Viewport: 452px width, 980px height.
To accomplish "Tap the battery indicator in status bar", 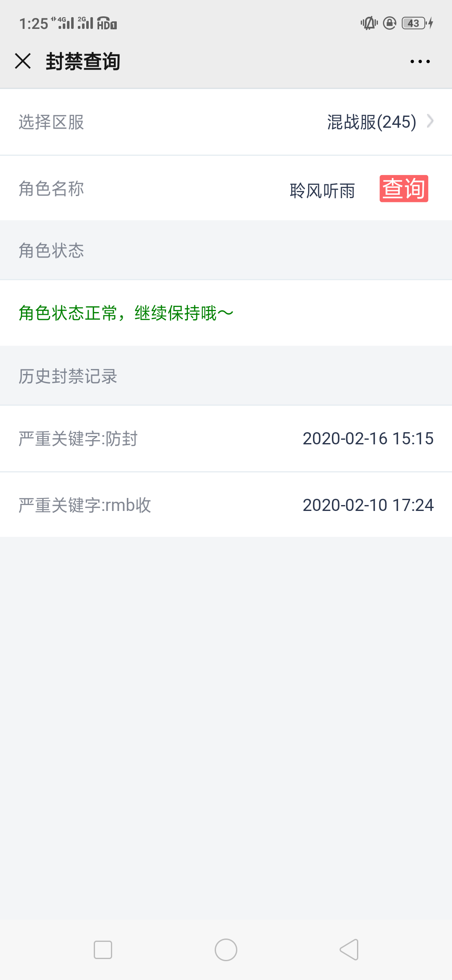I will 414,23.
